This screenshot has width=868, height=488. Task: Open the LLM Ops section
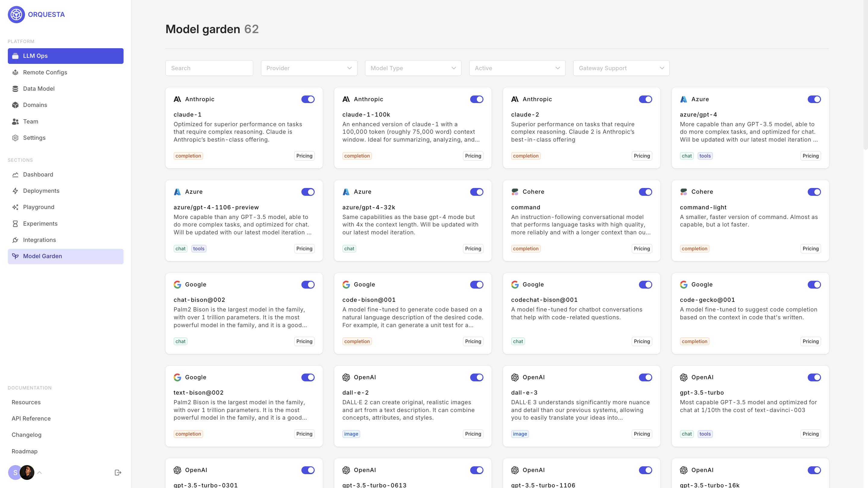[x=65, y=56]
